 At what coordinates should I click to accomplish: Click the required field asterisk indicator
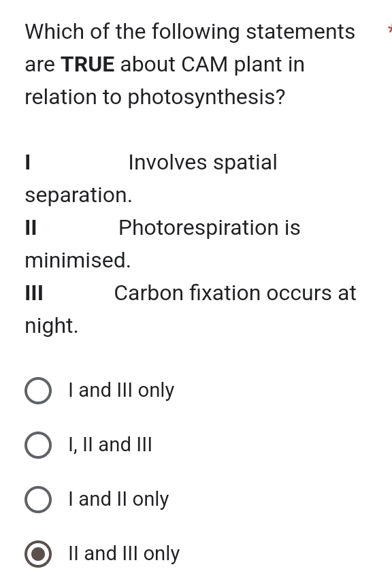point(389,29)
